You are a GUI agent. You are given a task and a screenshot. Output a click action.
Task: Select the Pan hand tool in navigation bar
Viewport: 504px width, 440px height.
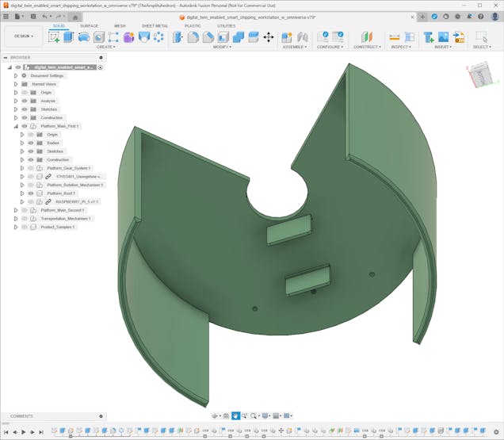point(236,415)
